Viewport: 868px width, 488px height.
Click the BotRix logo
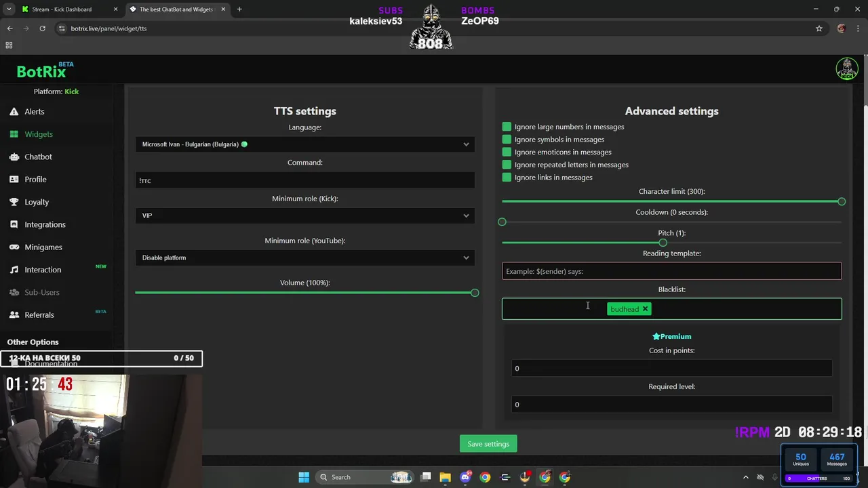pyautogui.click(x=41, y=71)
